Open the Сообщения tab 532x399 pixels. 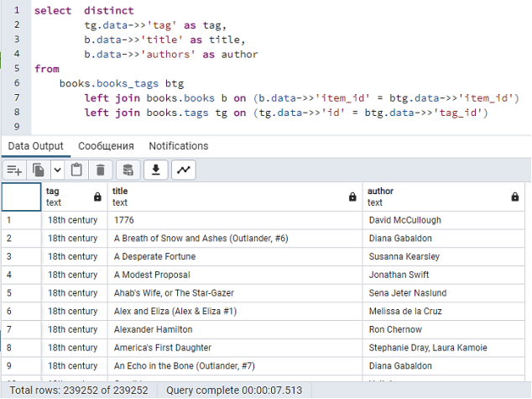[106, 146]
